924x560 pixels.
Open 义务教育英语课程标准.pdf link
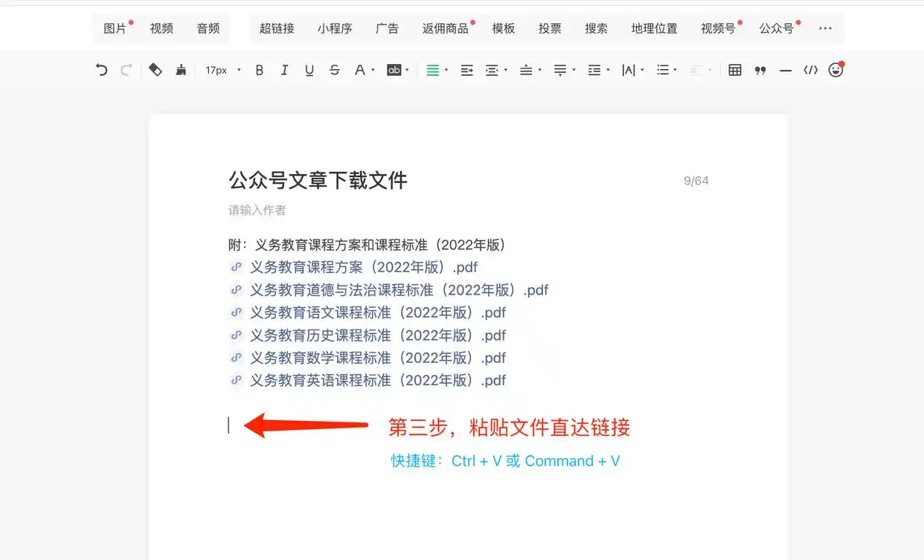[377, 381]
